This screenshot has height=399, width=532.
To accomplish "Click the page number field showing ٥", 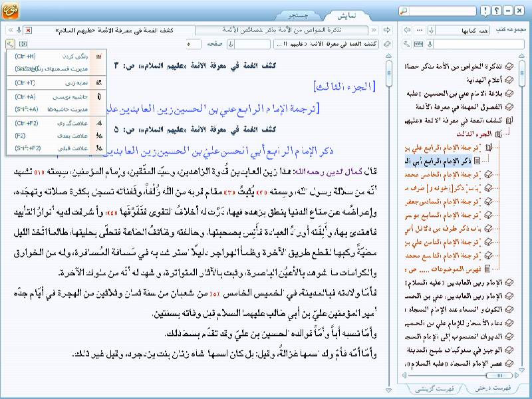I will 193,44.
